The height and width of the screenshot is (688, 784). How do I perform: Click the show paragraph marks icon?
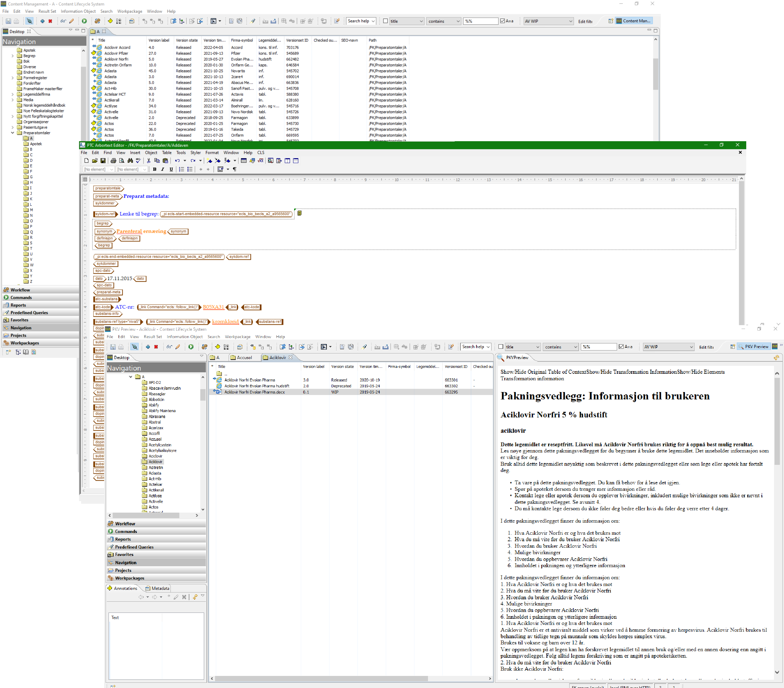(x=235, y=169)
